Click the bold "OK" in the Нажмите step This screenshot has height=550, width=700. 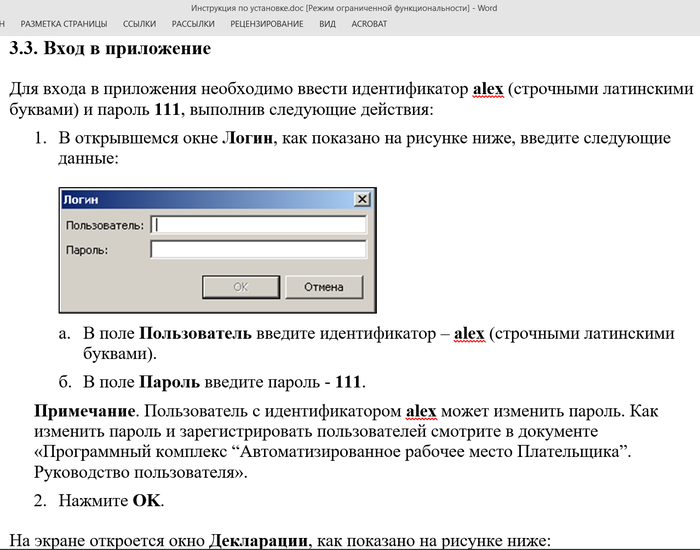coord(146,500)
